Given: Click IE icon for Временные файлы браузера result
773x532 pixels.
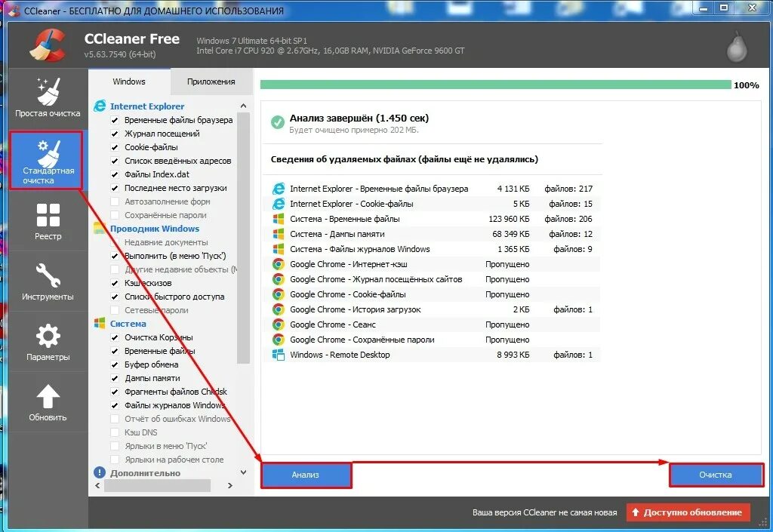Looking at the screenshot, I should [x=279, y=189].
